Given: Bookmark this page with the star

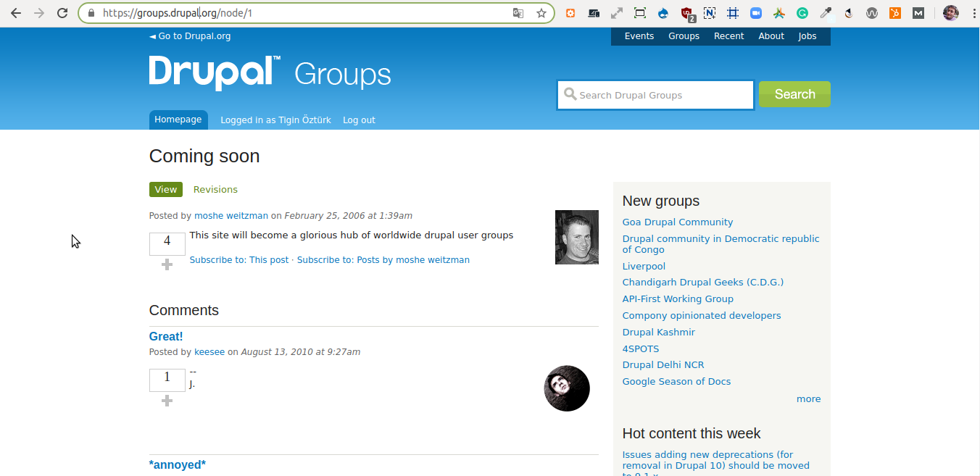Looking at the screenshot, I should coord(541,13).
